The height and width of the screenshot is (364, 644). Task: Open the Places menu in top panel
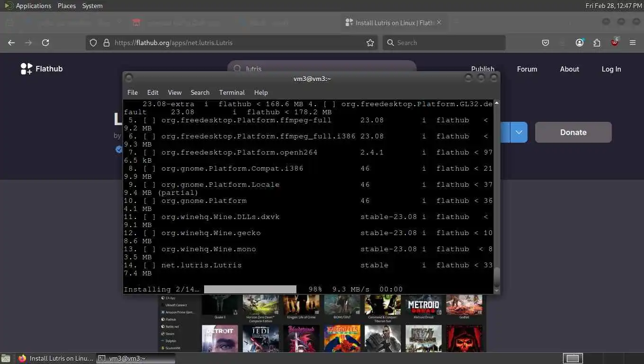click(67, 6)
